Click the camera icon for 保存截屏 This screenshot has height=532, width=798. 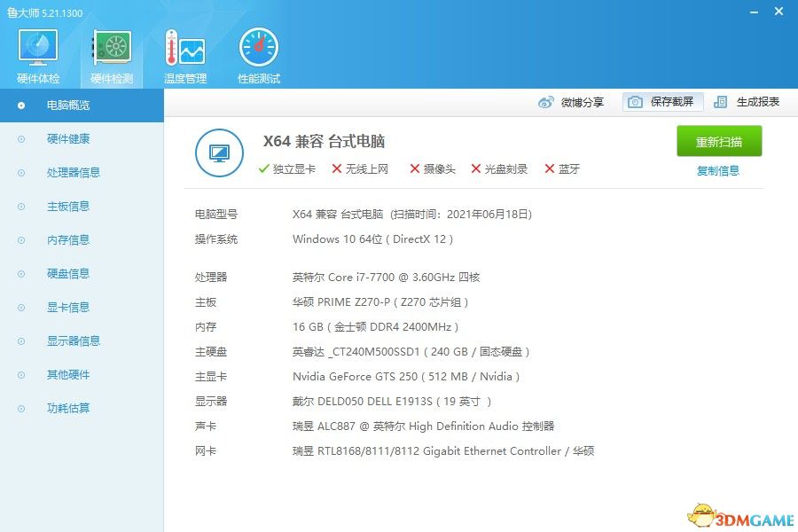pyautogui.click(x=635, y=102)
